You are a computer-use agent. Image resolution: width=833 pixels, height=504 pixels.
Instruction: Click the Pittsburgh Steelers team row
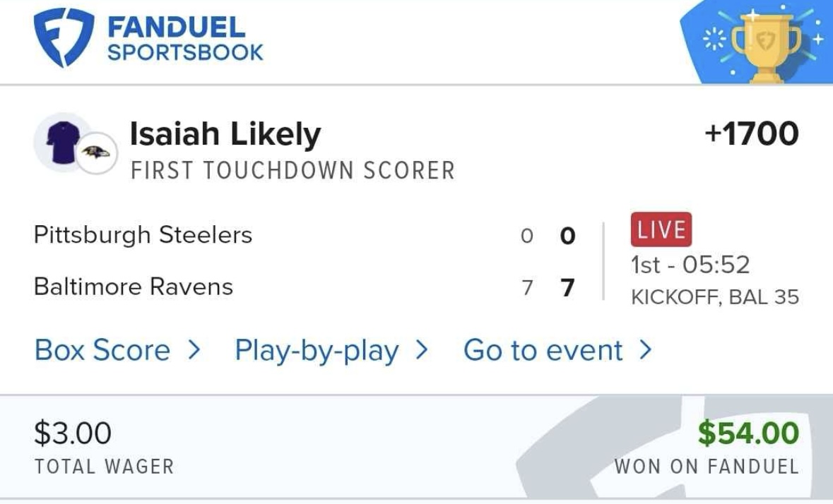(x=143, y=234)
